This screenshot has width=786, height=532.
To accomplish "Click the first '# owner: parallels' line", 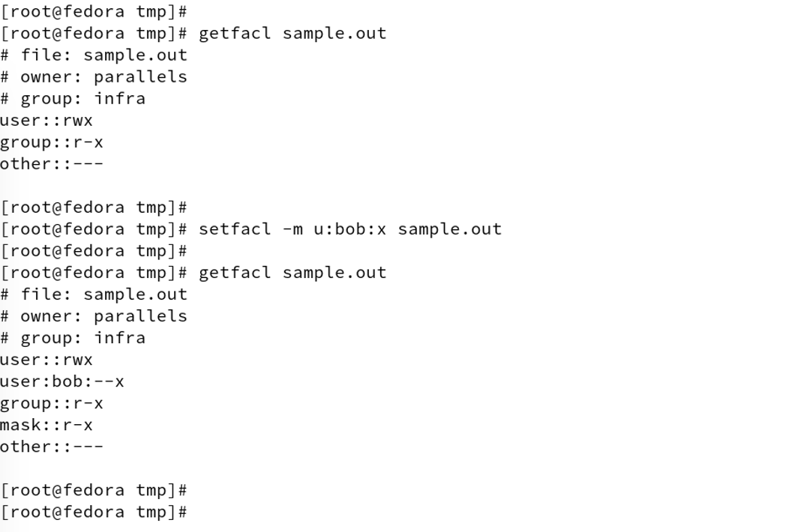I will [94, 76].
